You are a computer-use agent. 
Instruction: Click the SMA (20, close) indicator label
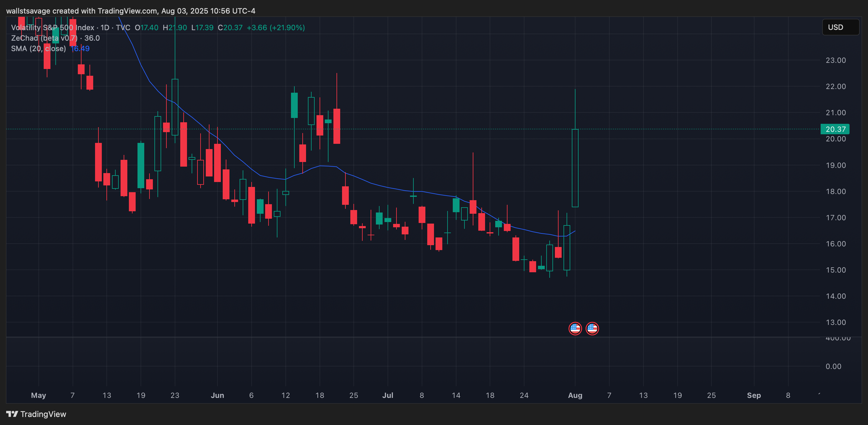tap(38, 49)
